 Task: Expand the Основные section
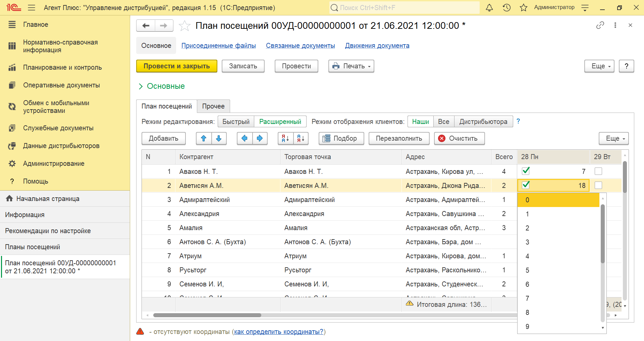162,86
